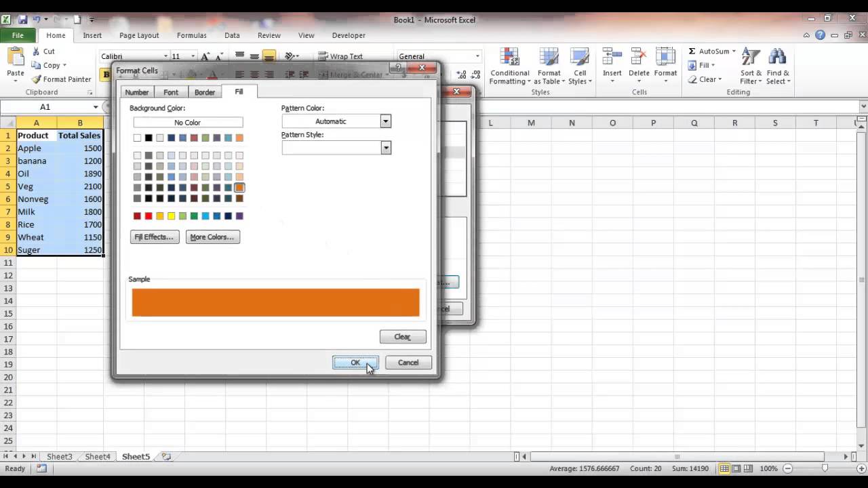Expand the font name Calibri dropdown
This screenshot has width=868, height=488.
[x=165, y=56]
